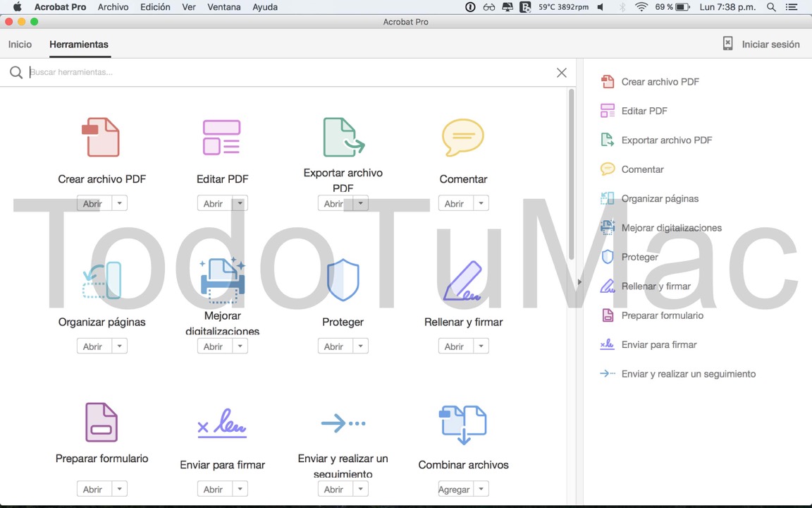Click Abrir button under Comentar
This screenshot has height=508, width=812.
pos(456,203)
